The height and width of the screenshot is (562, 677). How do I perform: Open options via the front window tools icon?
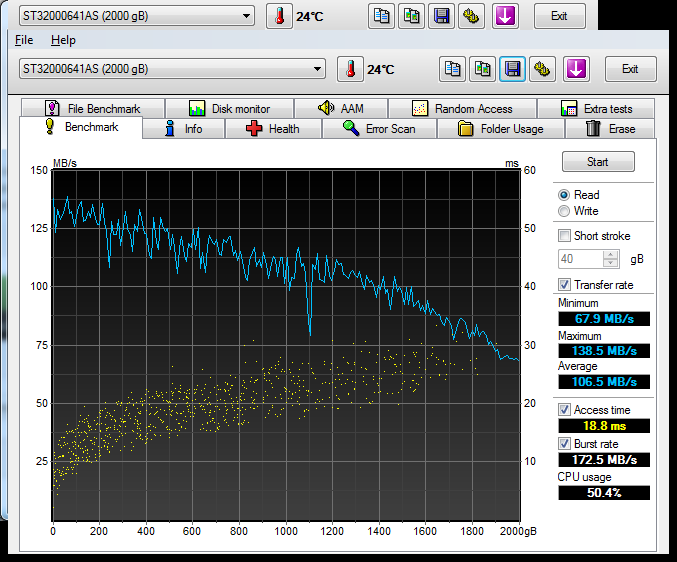[542, 69]
